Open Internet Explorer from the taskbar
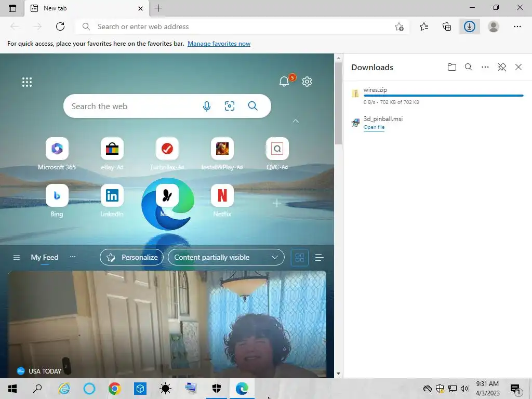The image size is (532, 399). coord(64,389)
